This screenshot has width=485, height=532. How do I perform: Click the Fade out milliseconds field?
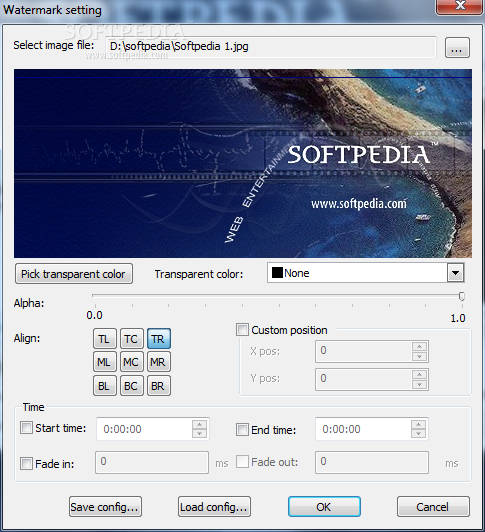click(372, 462)
